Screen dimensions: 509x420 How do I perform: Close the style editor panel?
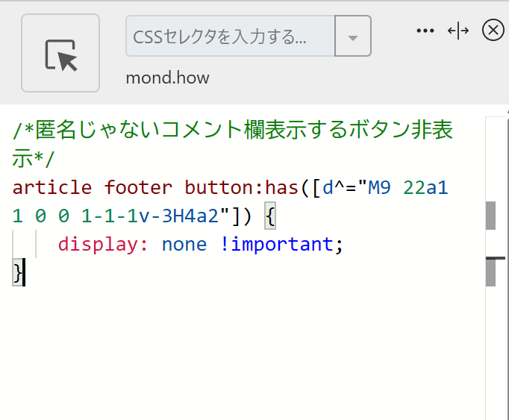click(x=493, y=30)
